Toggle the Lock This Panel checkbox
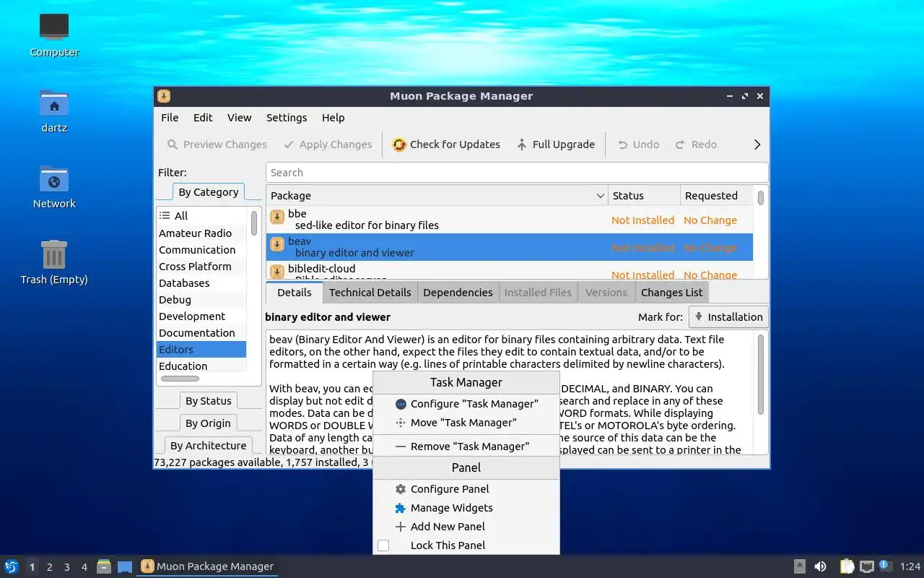This screenshot has width=924, height=578. [383, 545]
